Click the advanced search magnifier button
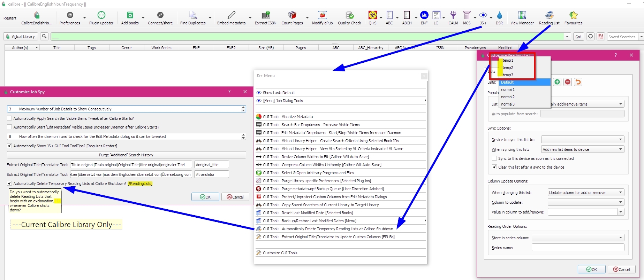Viewport: 644px width, 280px height. point(44,37)
